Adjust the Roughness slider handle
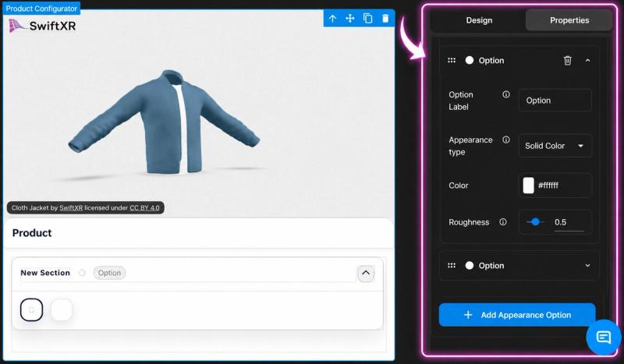Viewport: 624px width, 364px height. pyautogui.click(x=535, y=222)
